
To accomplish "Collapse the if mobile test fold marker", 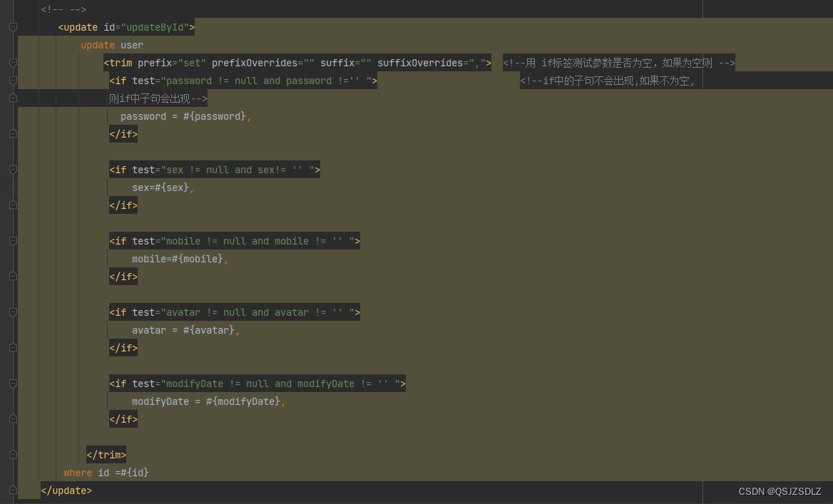I will click(14, 241).
